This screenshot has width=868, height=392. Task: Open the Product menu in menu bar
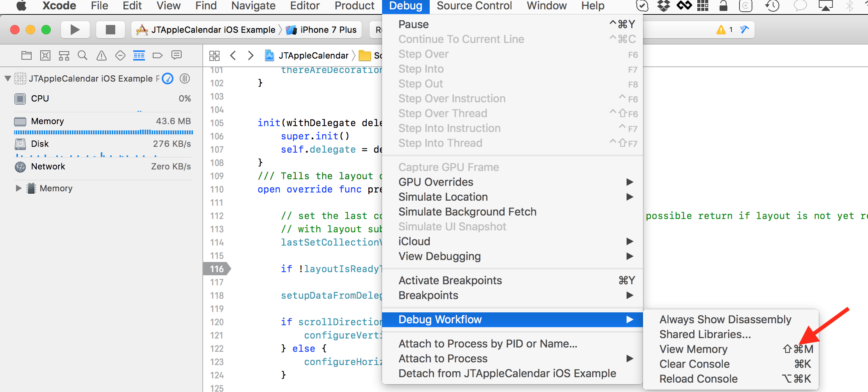tap(355, 6)
